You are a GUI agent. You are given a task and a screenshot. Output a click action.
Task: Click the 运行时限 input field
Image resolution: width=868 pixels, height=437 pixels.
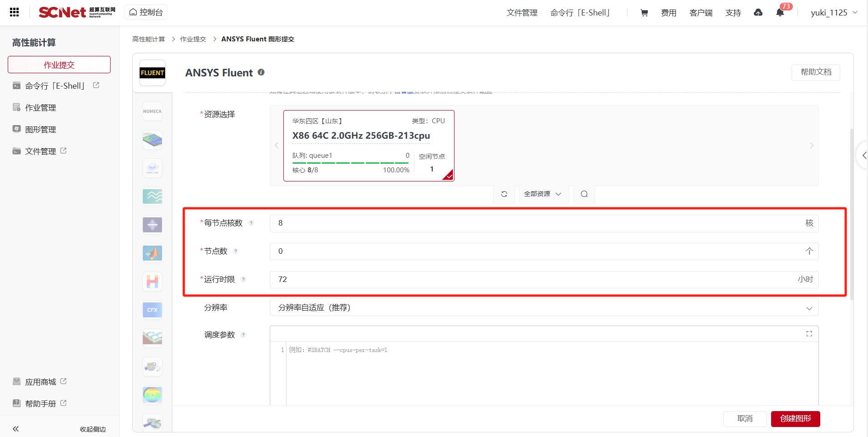(544, 279)
